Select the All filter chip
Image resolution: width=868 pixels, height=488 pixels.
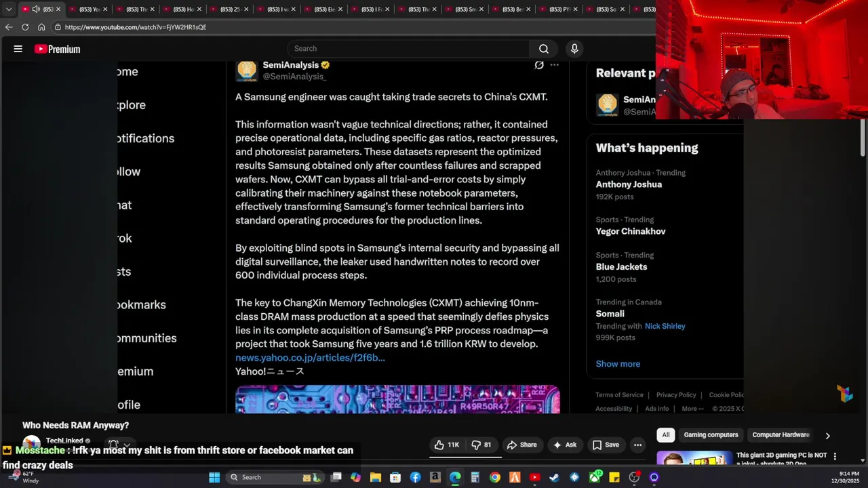click(x=666, y=435)
